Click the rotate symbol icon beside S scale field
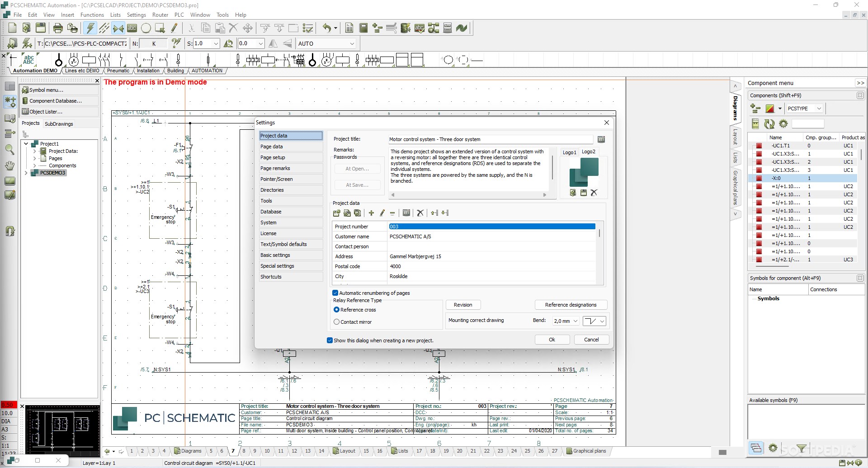Image resolution: width=868 pixels, height=468 pixels. [x=228, y=43]
